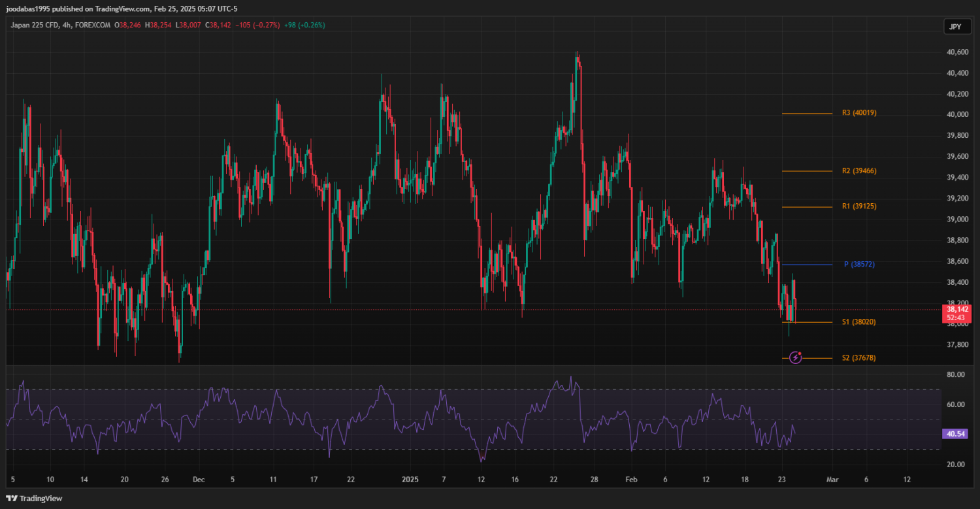This screenshot has height=509, width=980.
Task: Click the low value L38,007
Action: point(188,25)
